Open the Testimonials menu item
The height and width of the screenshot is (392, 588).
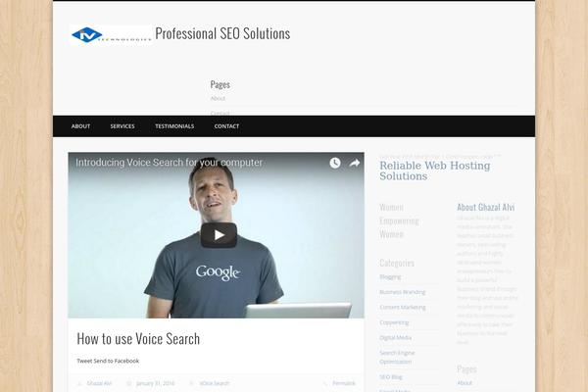174,126
